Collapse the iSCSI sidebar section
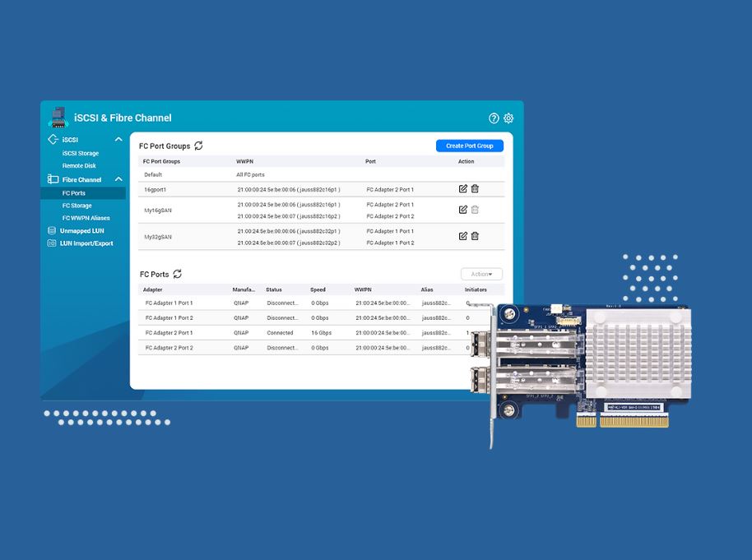Screen dimensions: 752x560 click(x=118, y=140)
